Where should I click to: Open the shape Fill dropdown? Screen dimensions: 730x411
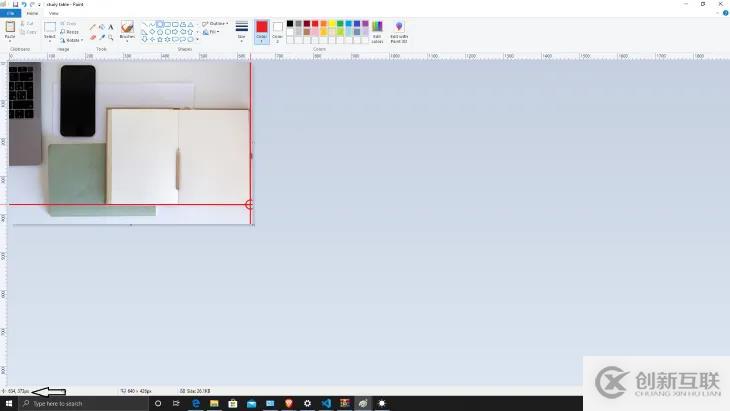point(211,32)
